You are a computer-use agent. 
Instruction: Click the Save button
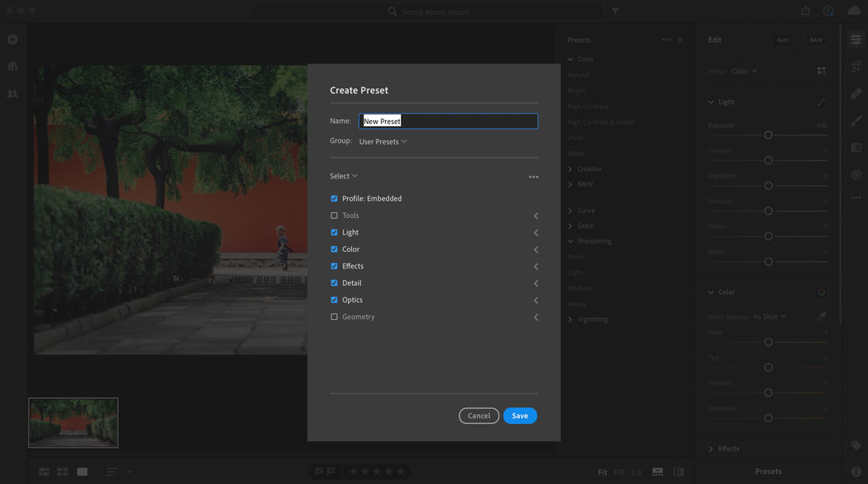(x=520, y=416)
